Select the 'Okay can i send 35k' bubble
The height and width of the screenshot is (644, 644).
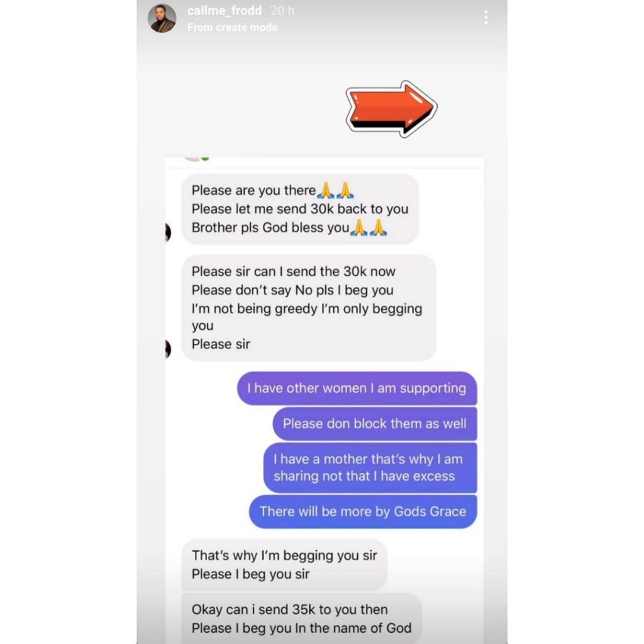[x=301, y=619]
